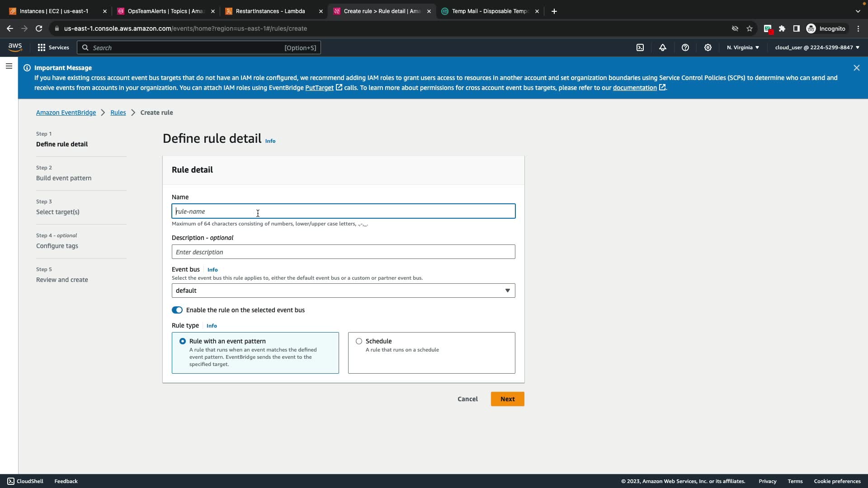Expand the Event bus default dropdown
The height and width of the screenshot is (488, 868).
[343, 291]
